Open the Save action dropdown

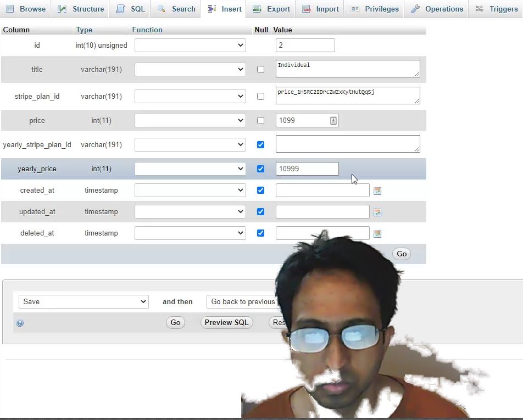click(84, 301)
